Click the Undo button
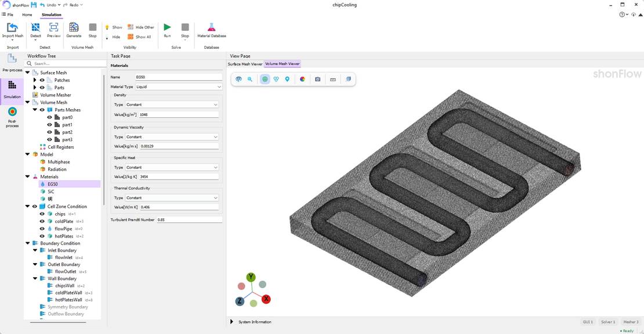This screenshot has height=334, width=644. point(50,5)
